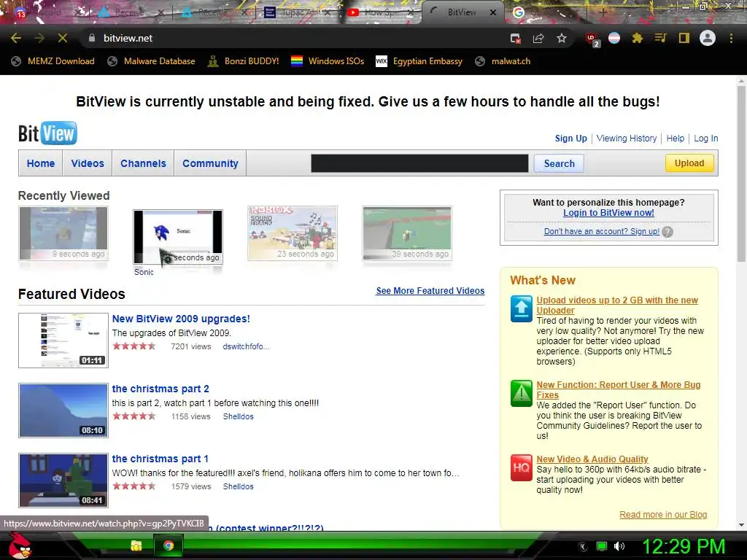Bookmark this page with the star icon
This screenshot has width=747, height=560.
[x=562, y=38]
